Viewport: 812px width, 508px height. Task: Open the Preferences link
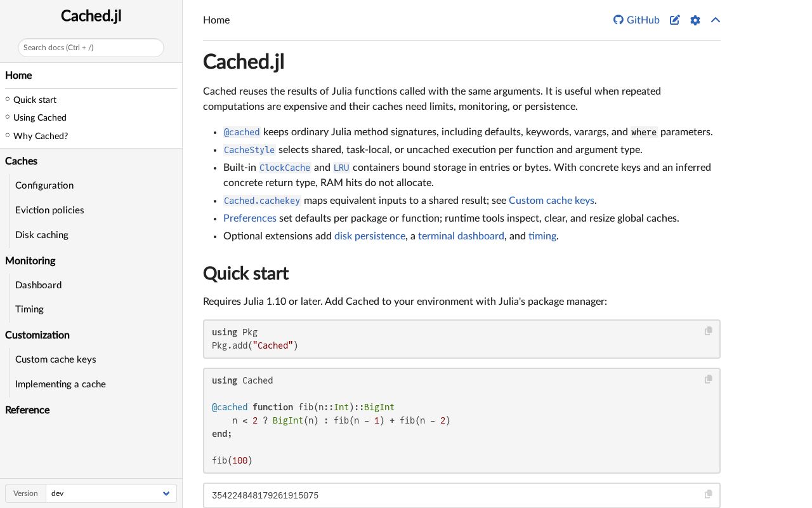pyautogui.click(x=250, y=218)
